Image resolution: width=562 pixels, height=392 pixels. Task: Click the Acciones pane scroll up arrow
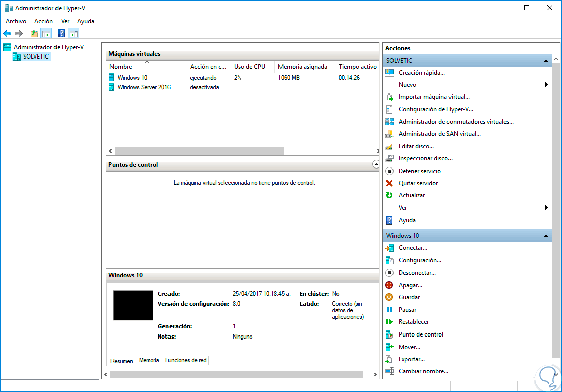556,59
